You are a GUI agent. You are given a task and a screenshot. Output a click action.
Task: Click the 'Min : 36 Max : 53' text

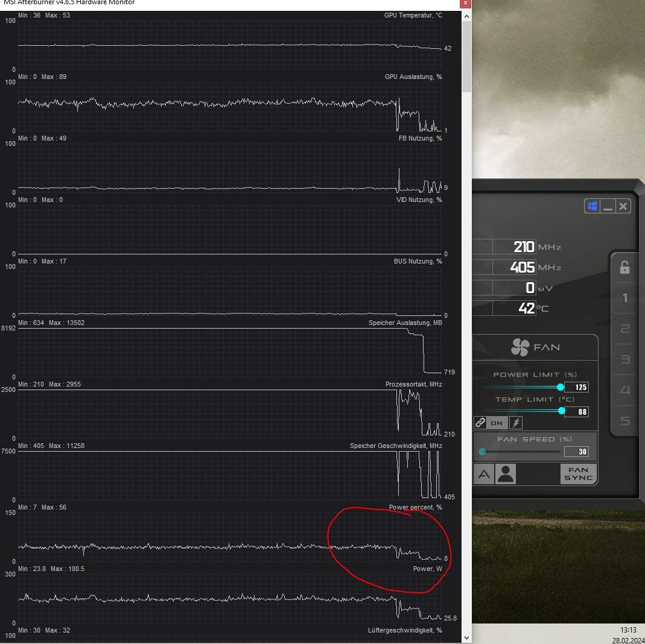tap(44, 15)
